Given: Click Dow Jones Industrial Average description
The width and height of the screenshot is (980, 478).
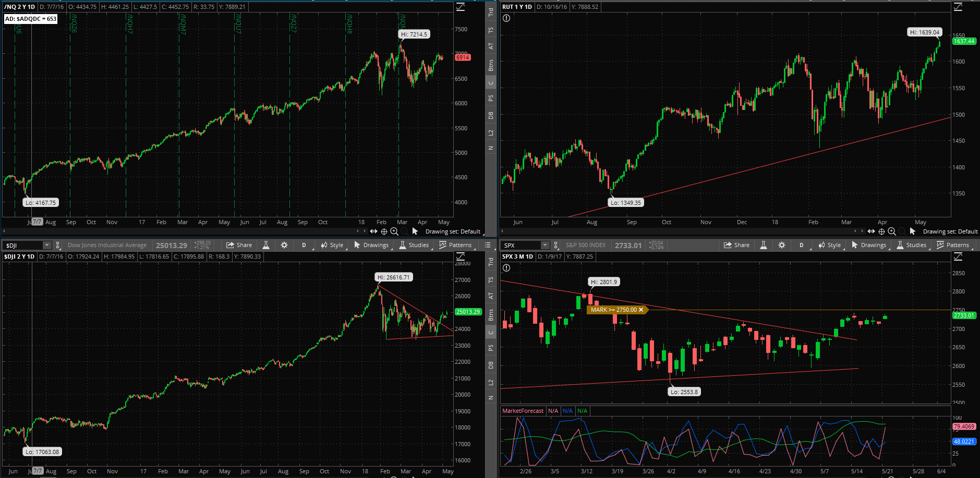Looking at the screenshot, I should click(107, 245).
